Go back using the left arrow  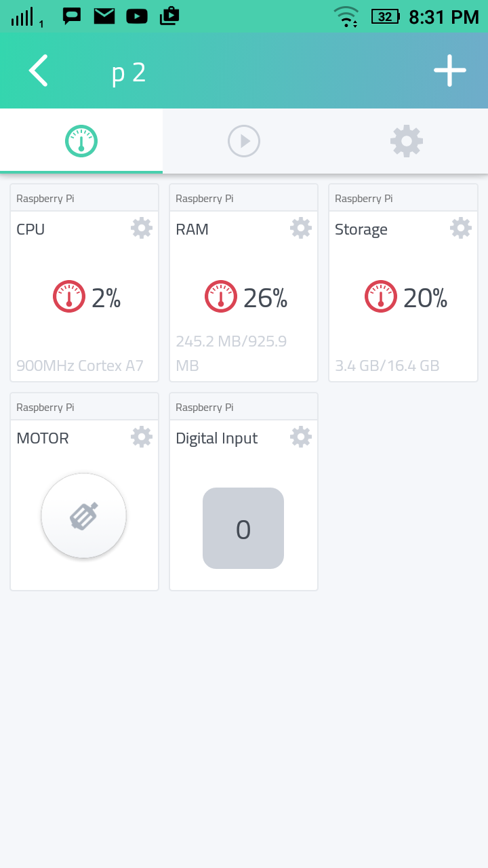tap(39, 71)
